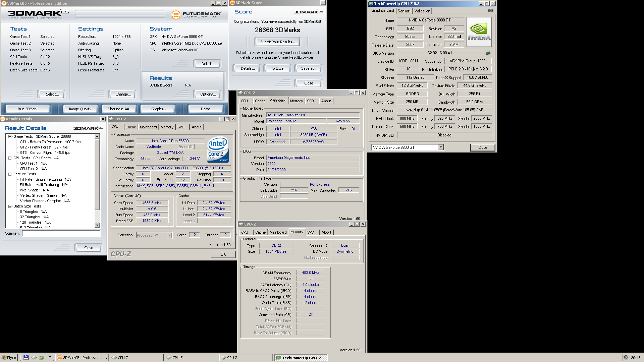Click the taskbar clock showing 20:48
Image resolution: width=644 pixels, height=362 pixels.
pyautogui.click(x=635, y=358)
